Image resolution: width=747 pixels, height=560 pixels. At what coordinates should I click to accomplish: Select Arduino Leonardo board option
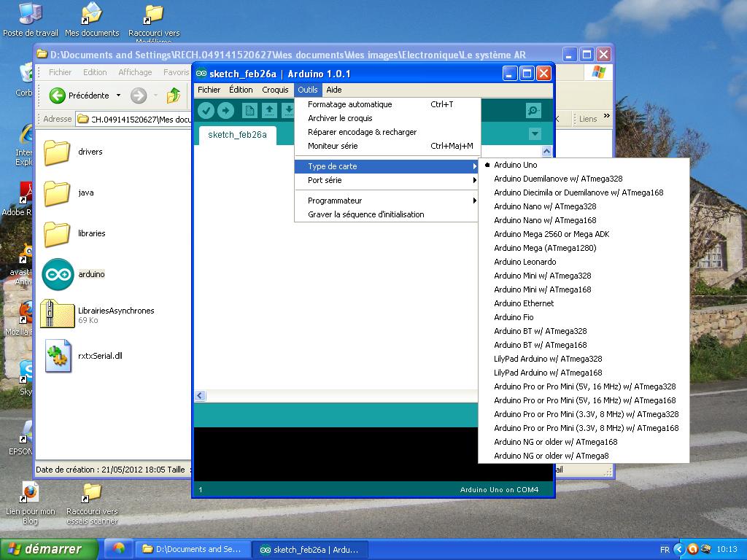click(525, 262)
